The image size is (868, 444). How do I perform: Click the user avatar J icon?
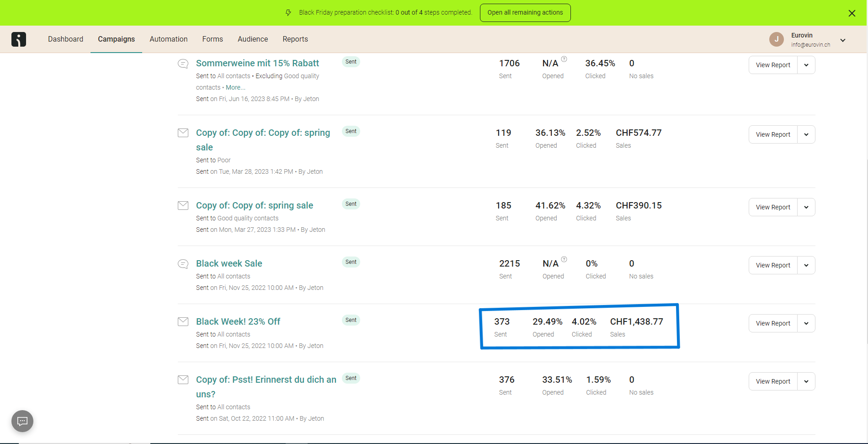[776, 39]
